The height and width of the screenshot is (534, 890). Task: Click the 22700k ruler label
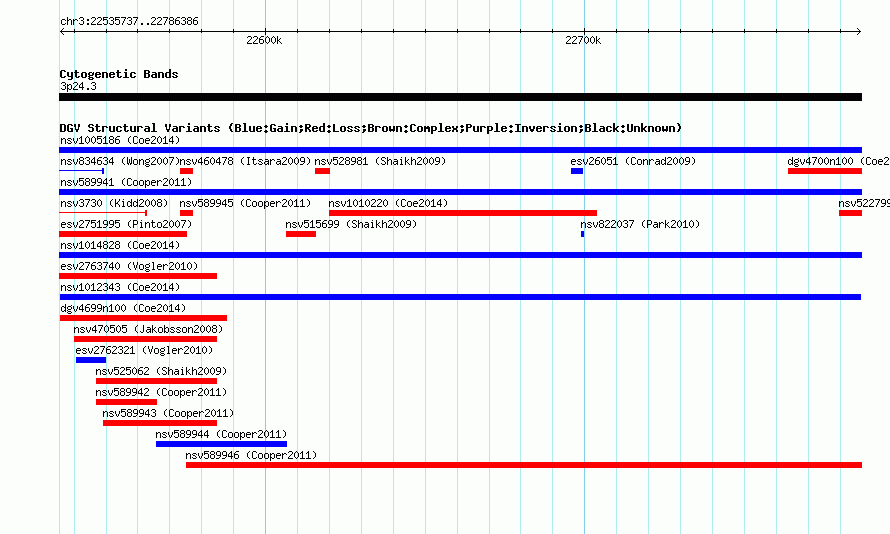tap(583, 40)
